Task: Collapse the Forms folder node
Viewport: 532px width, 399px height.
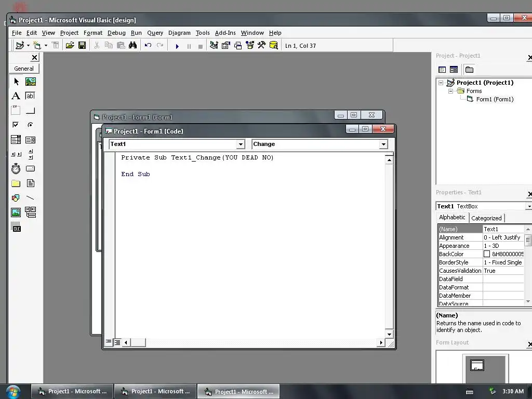Action: pyautogui.click(x=450, y=91)
